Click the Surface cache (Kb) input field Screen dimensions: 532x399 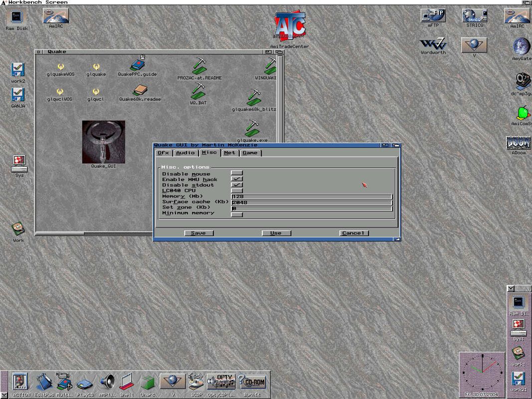pos(312,202)
